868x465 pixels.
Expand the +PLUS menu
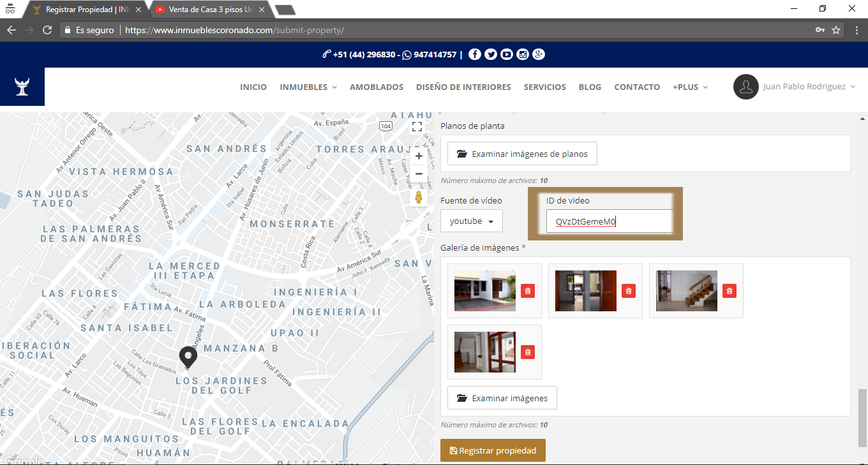click(x=689, y=87)
